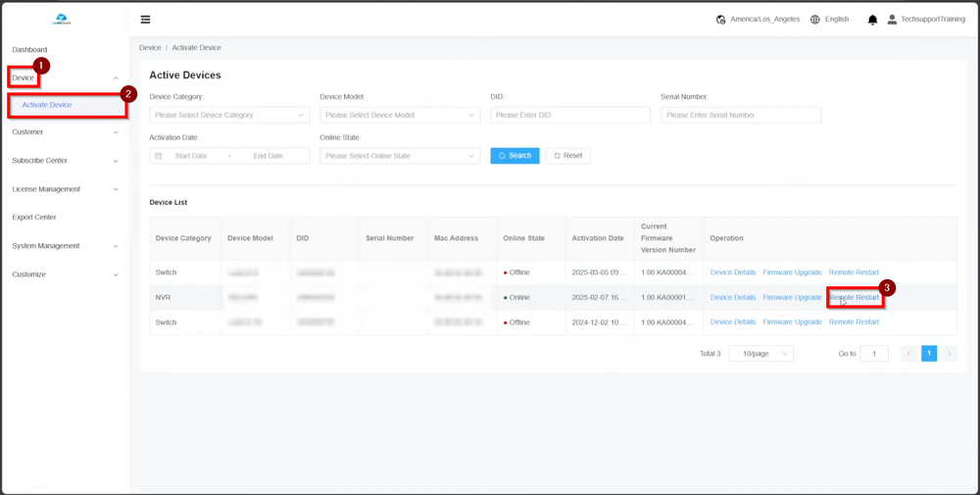Click the blue Search button
The width and height of the screenshot is (980, 495).
pyautogui.click(x=514, y=156)
